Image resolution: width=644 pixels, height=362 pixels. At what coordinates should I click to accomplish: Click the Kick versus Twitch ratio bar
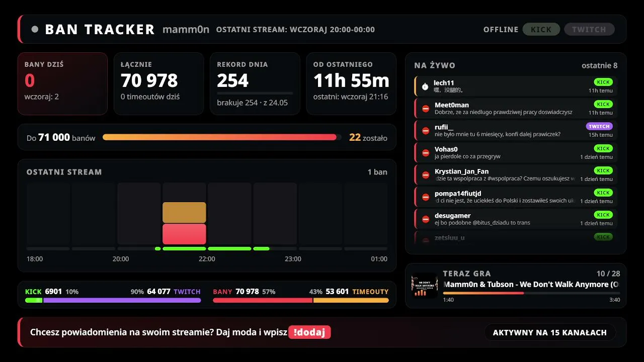(x=113, y=300)
